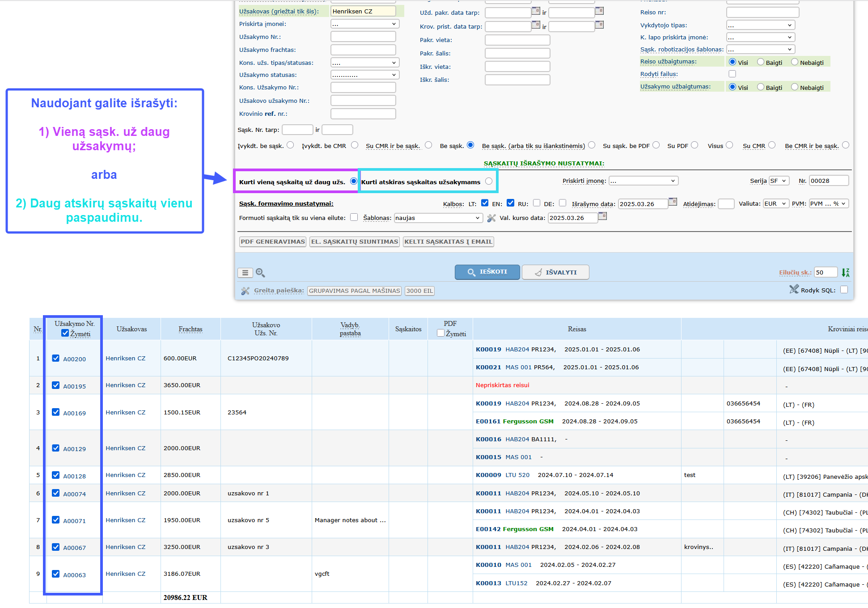
Task: Toggle the Rodyti failus checkbox
Action: coord(732,74)
